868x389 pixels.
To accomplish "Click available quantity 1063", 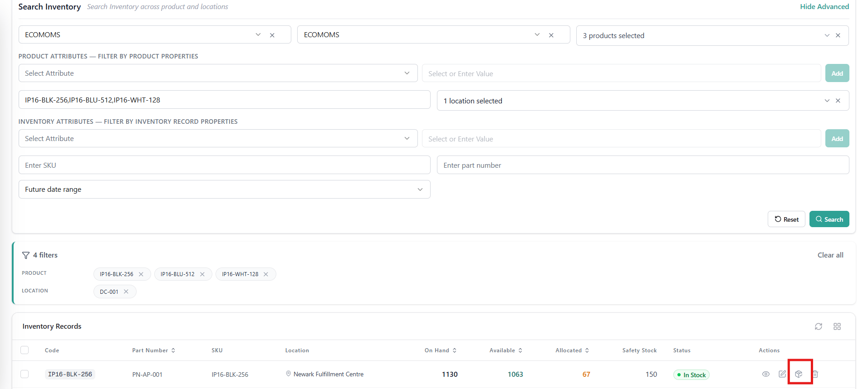I will point(515,374).
